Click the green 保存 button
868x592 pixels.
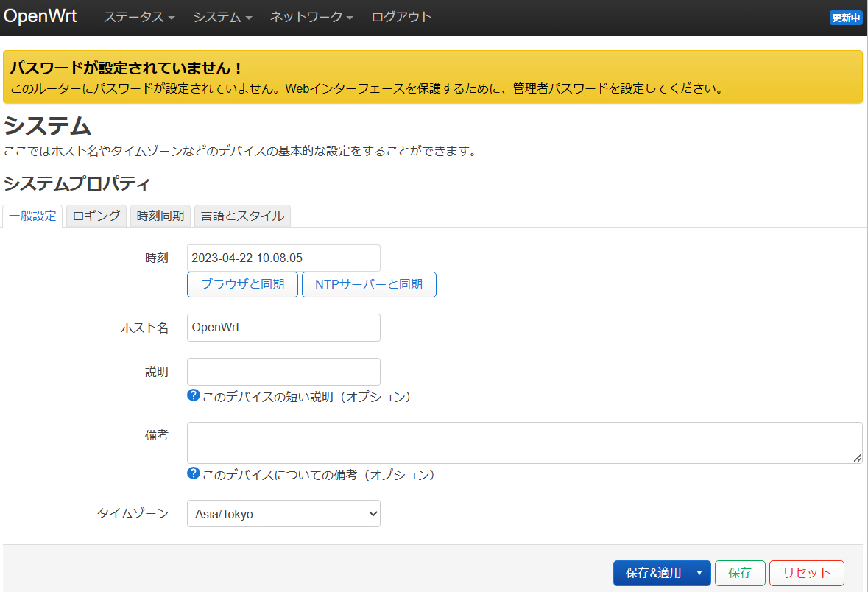coord(740,573)
